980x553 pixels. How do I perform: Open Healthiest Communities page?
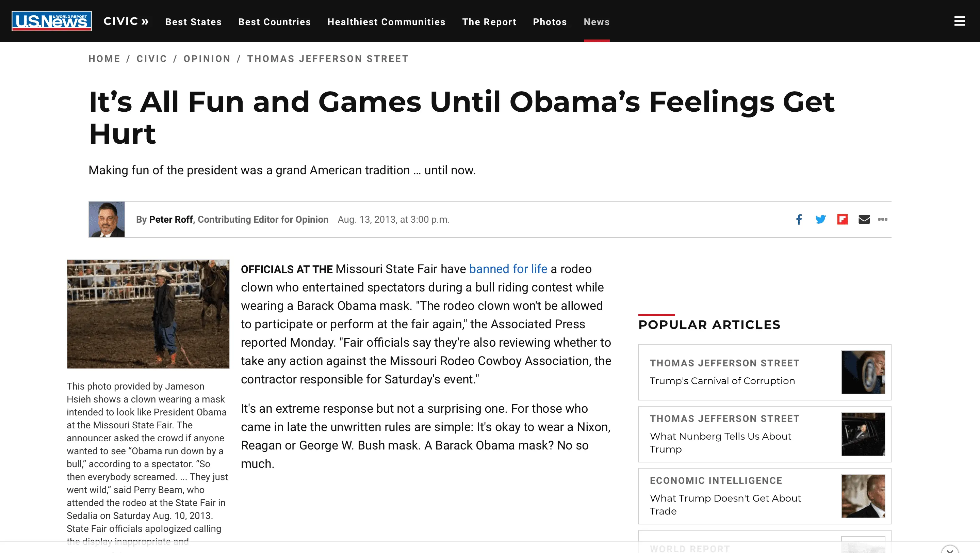tap(386, 22)
